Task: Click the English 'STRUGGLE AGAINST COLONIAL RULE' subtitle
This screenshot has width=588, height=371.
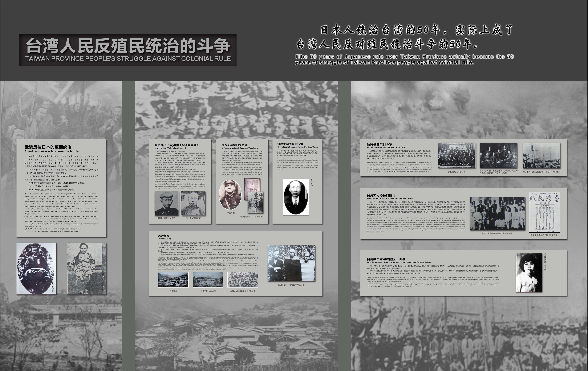Action: click(128, 59)
